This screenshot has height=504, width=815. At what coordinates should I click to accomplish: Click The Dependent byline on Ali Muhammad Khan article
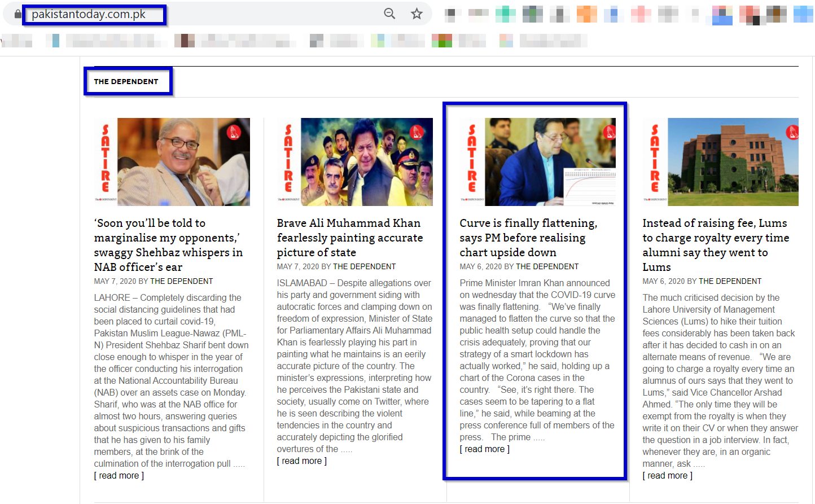(365, 266)
